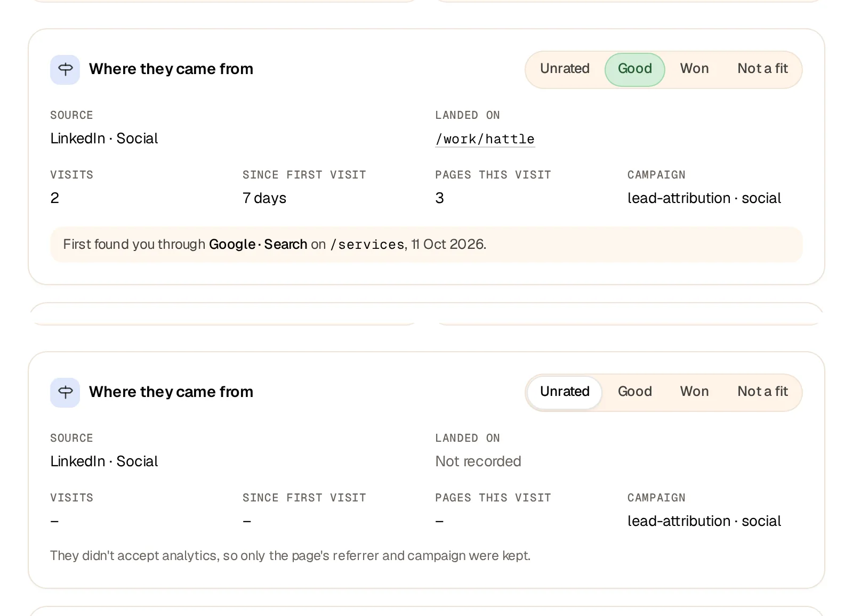Click '11 Oct 2026' date in first-found note
Screen dimensions: 853x616
[448, 245]
